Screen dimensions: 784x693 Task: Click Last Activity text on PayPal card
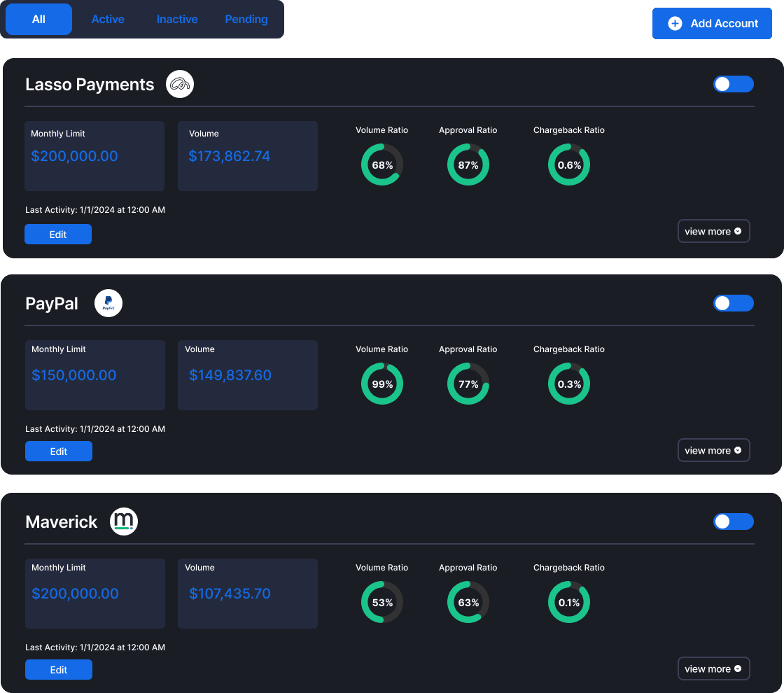coord(95,429)
